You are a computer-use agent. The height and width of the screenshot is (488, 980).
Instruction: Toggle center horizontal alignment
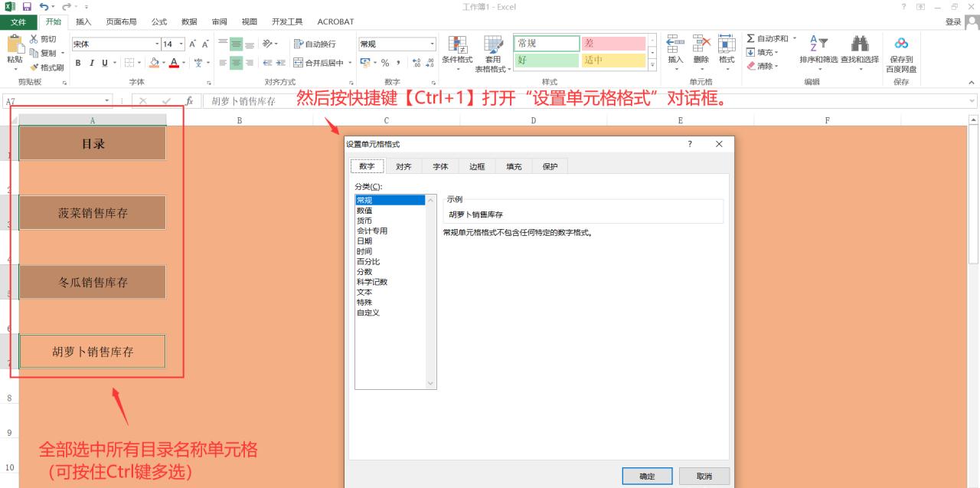(x=237, y=63)
